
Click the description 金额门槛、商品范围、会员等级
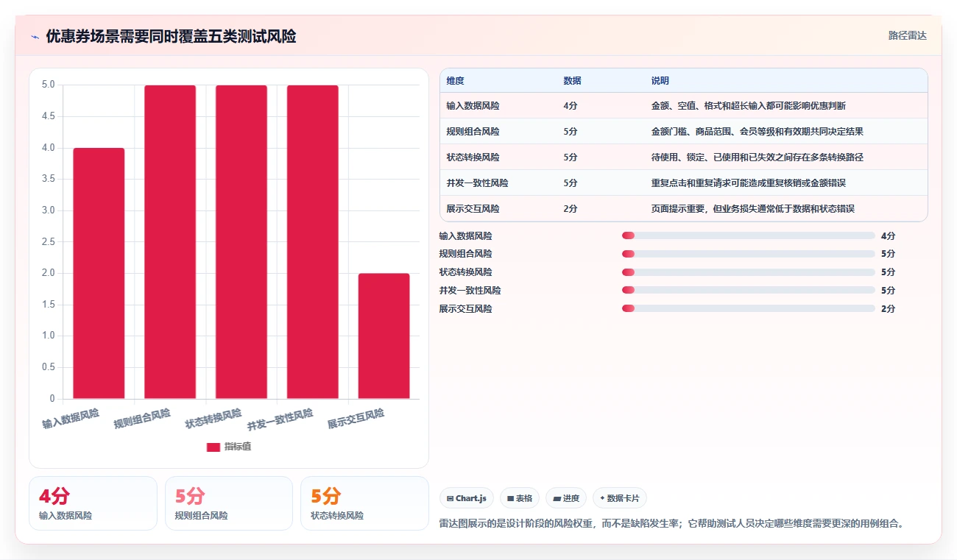click(x=758, y=132)
